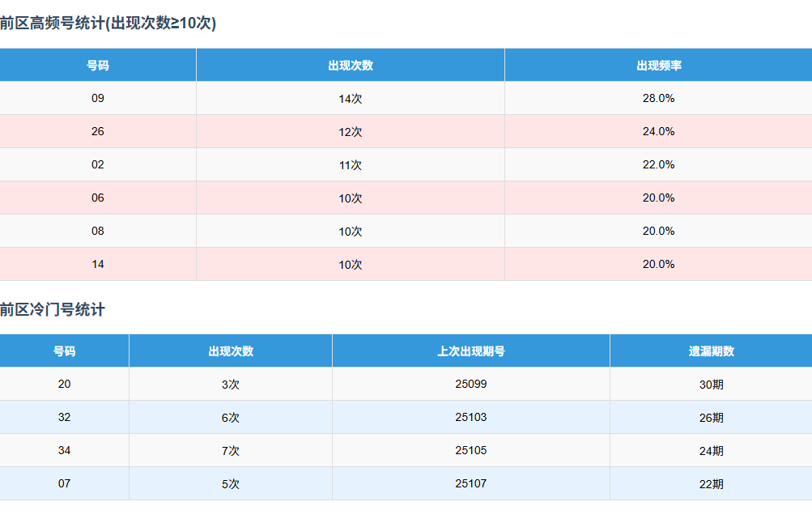Click period number 25107
The image size is (812, 523).
click(470, 484)
